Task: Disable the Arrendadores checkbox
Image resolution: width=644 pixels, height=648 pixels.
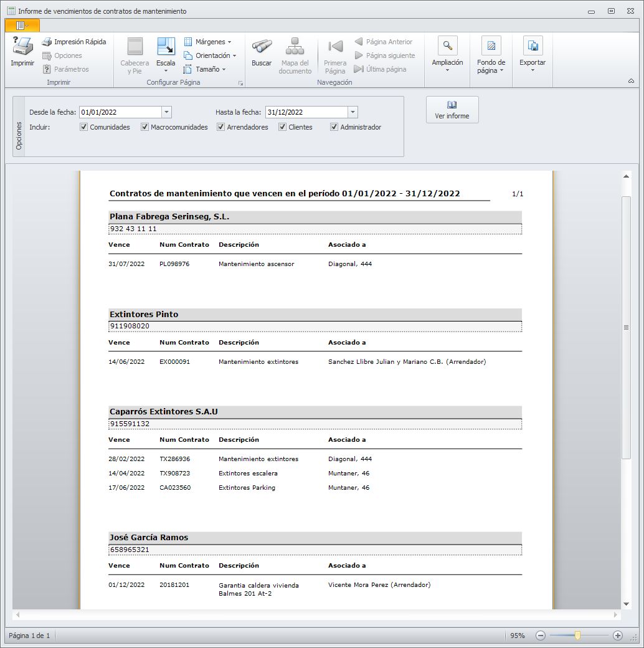Action: 220,127
